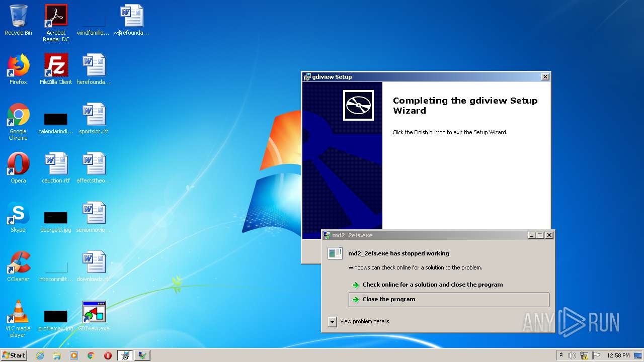This screenshot has height=362, width=644.
Task: Open the Start menu
Action: coord(14,355)
